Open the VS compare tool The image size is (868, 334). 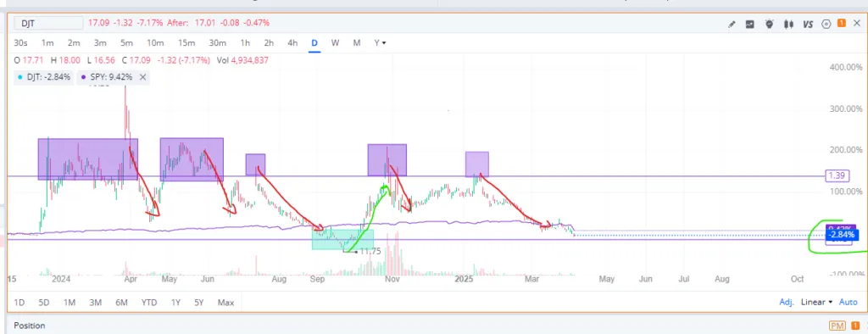pyautogui.click(x=808, y=24)
